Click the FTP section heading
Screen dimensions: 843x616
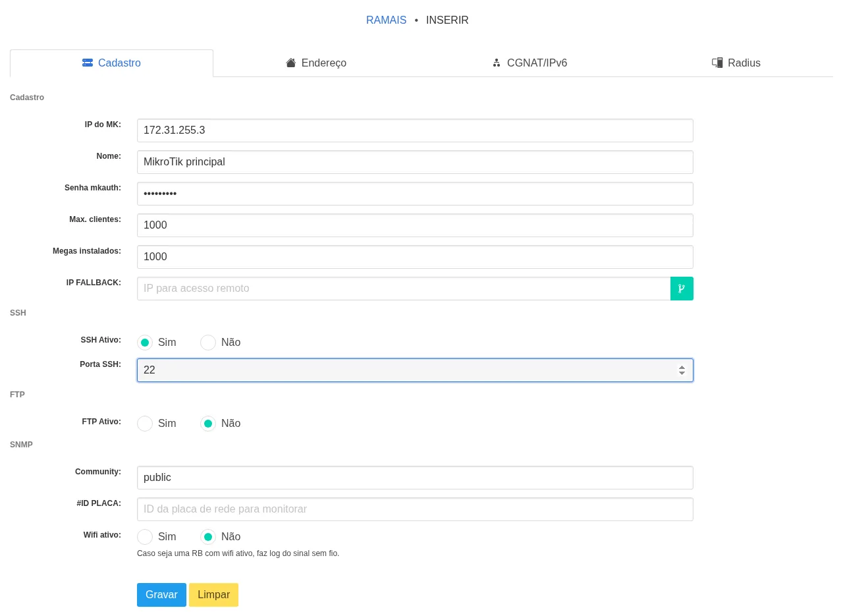(17, 395)
